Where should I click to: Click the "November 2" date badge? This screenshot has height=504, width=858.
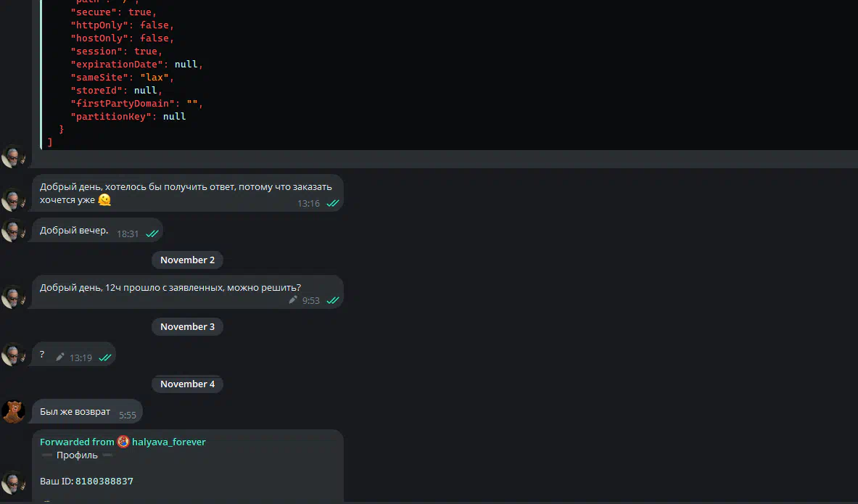click(187, 260)
